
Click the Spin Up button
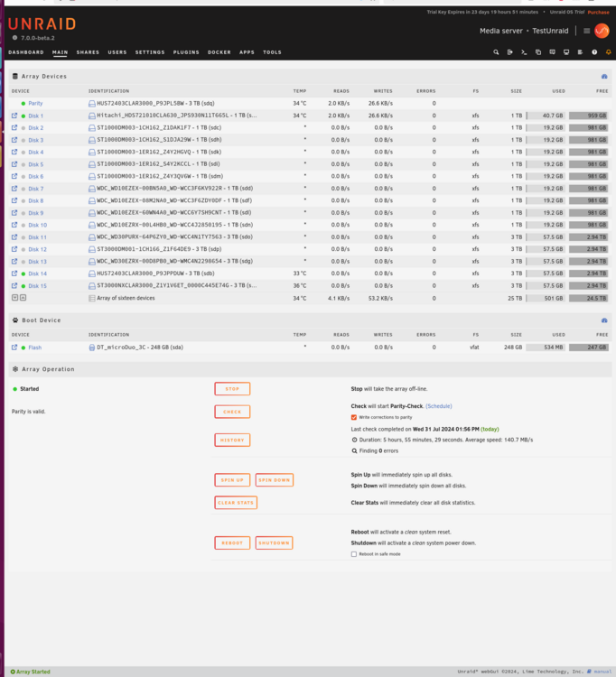(x=232, y=479)
